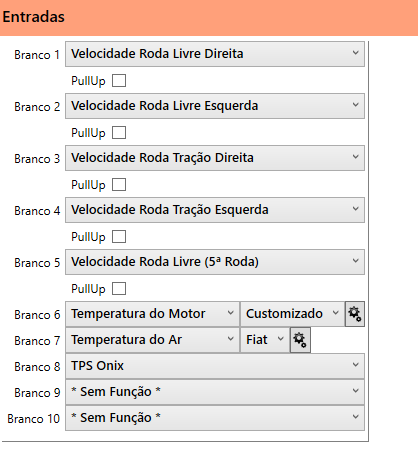Expand Velocidade Roda Livre Esquerda dropdown

point(215,106)
